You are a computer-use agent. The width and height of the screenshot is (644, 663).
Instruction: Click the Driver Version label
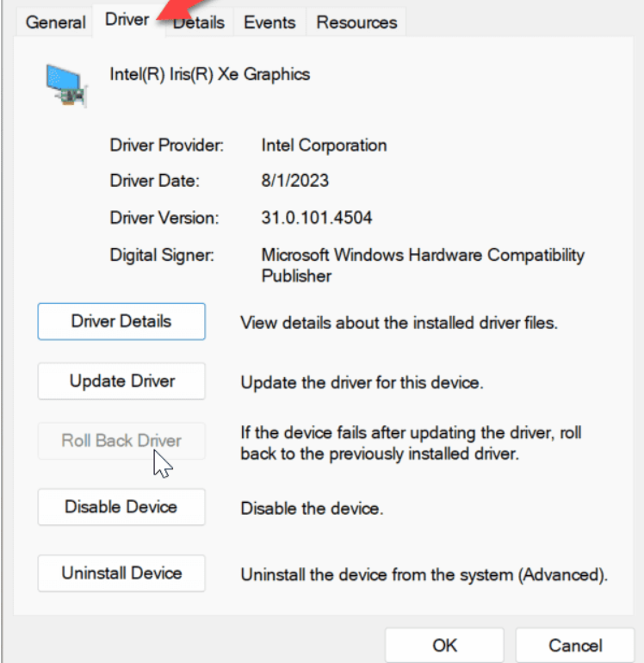tap(164, 218)
